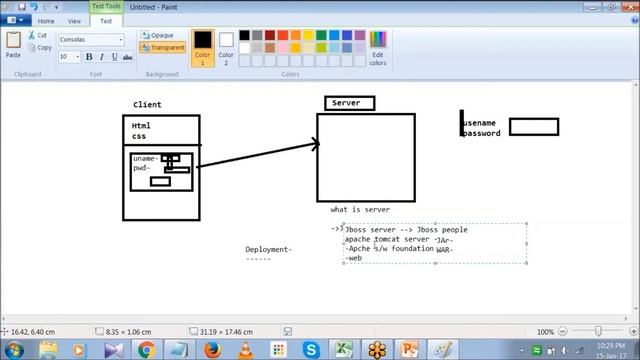Pick the yellow color swatch
Viewport: 640px width, 360px height.
point(309,35)
